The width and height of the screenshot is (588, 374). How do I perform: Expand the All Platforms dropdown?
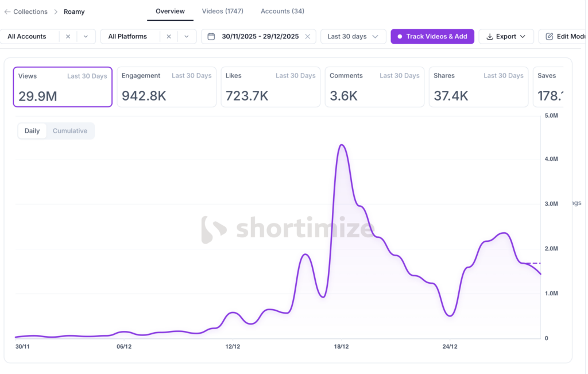pos(186,36)
